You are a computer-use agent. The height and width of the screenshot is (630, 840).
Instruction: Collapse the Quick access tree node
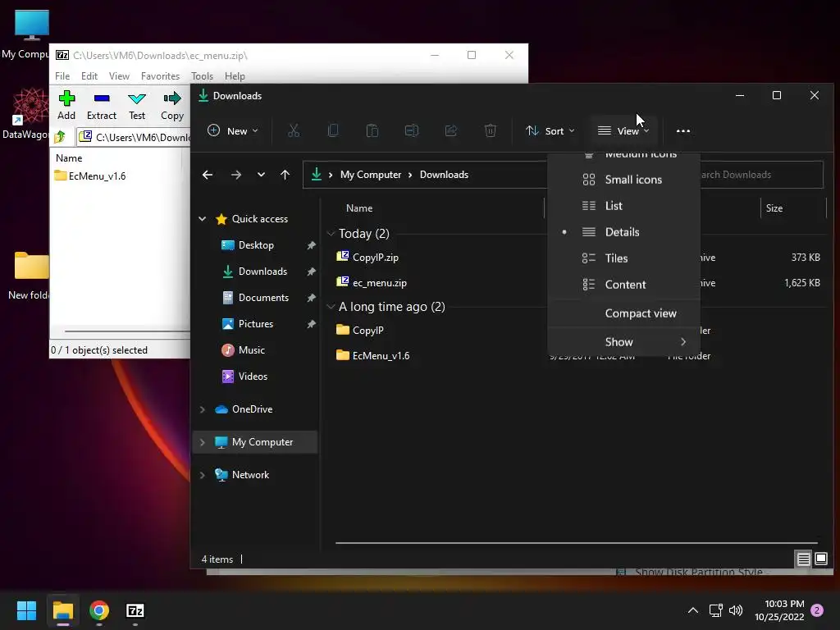[x=203, y=218]
